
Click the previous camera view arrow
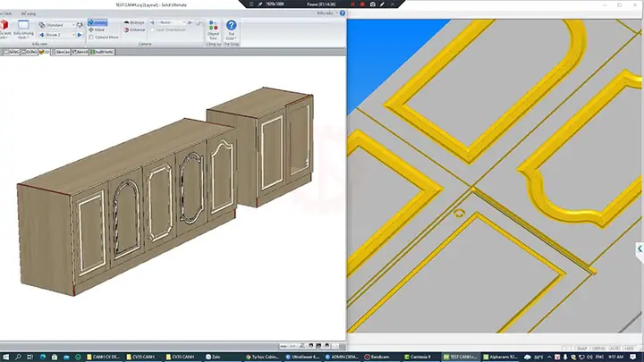tap(152, 22)
